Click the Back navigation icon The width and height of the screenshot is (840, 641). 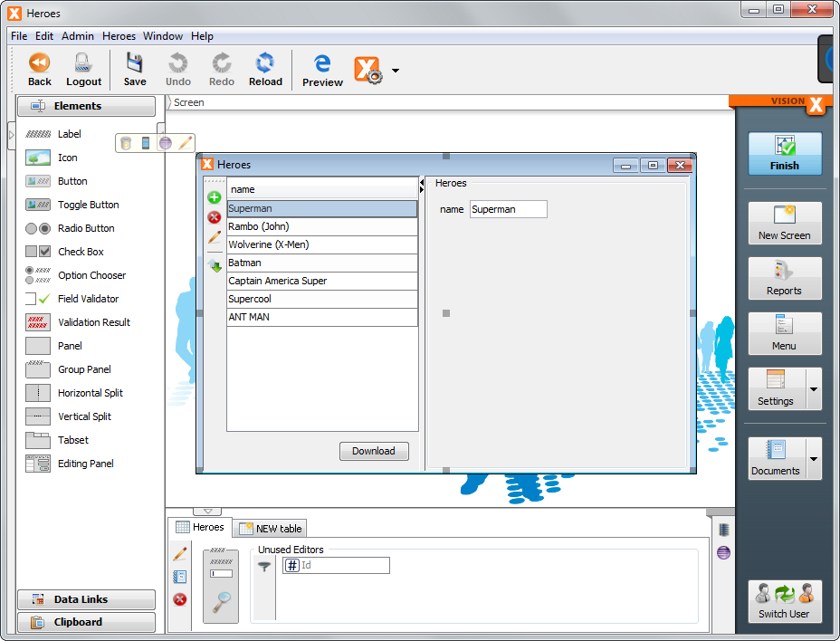point(39,63)
